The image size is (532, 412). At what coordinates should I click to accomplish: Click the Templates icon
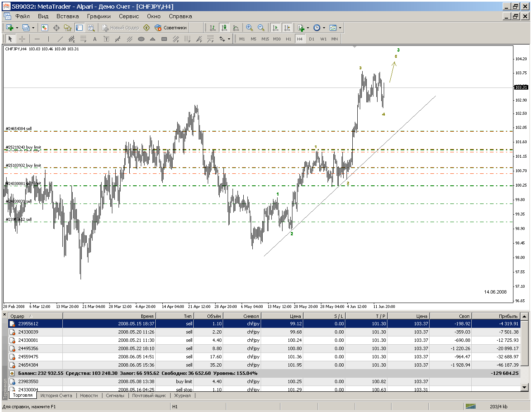click(333, 28)
